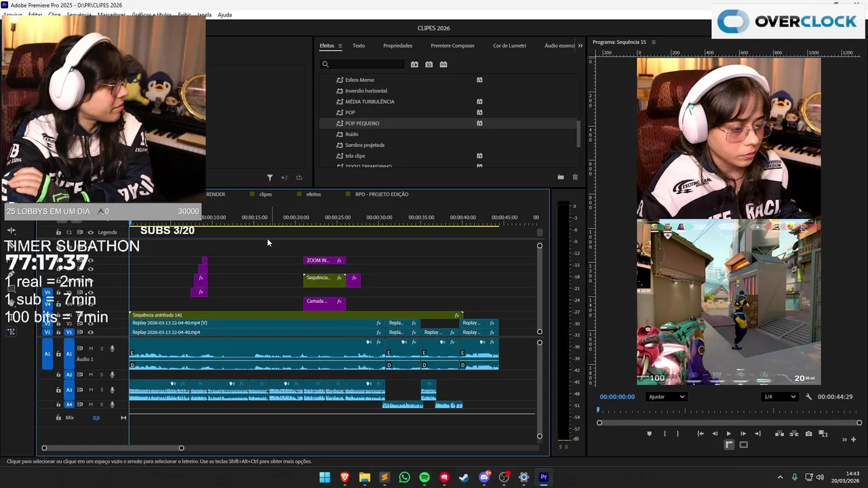
Task: Toggle V1 track output eye
Action: [90, 332]
